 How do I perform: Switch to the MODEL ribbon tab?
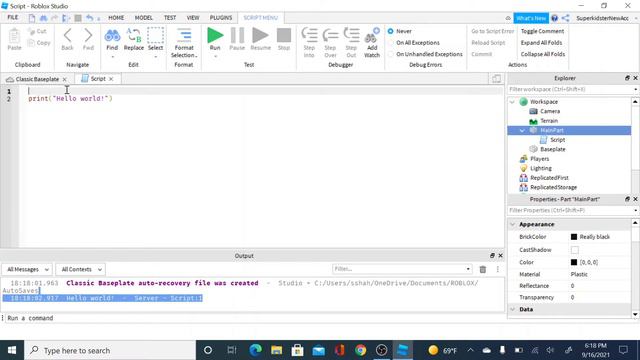click(x=144, y=18)
